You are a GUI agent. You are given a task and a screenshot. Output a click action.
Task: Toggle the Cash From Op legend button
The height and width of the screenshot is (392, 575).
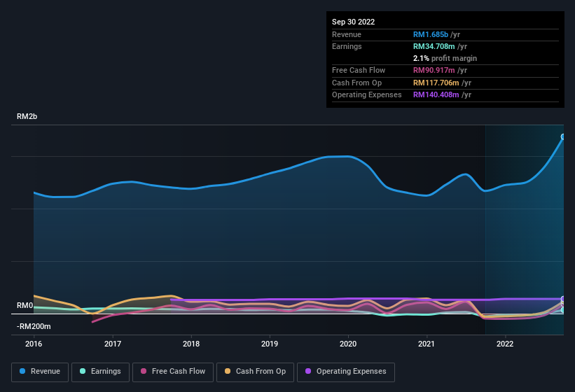pos(255,372)
